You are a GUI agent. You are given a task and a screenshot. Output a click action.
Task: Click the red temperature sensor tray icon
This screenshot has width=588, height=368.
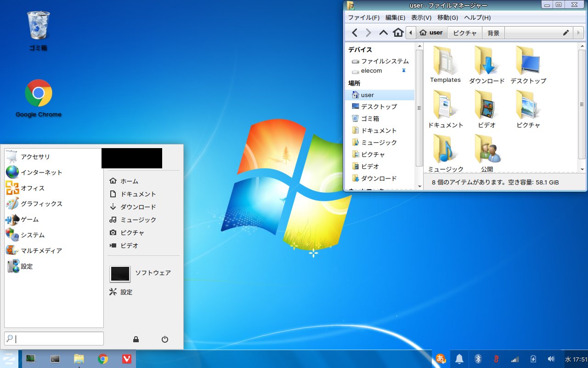pyautogui.click(x=496, y=359)
